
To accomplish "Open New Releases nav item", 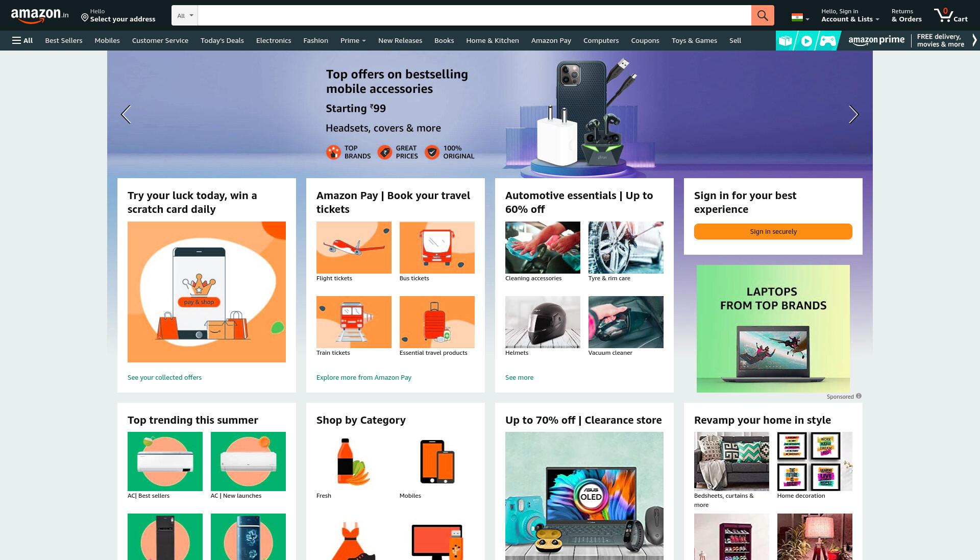I will [x=400, y=40].
